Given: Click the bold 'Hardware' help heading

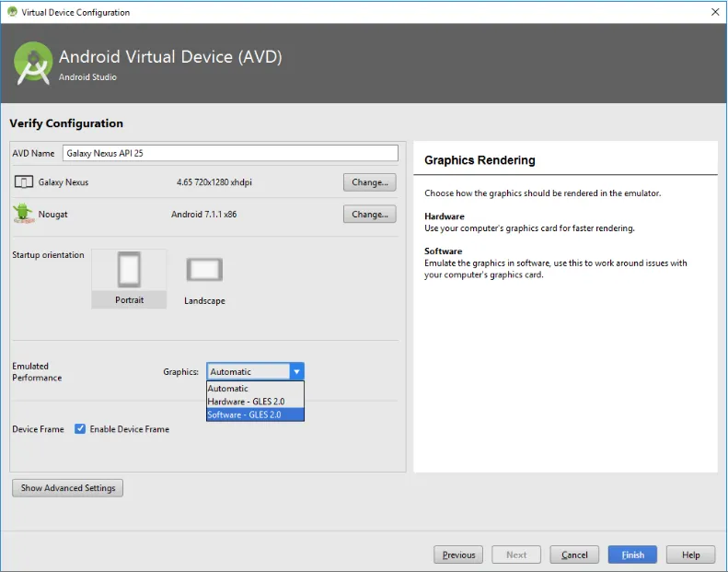Looking at the screenshot, I should click(x=445, y=216).
